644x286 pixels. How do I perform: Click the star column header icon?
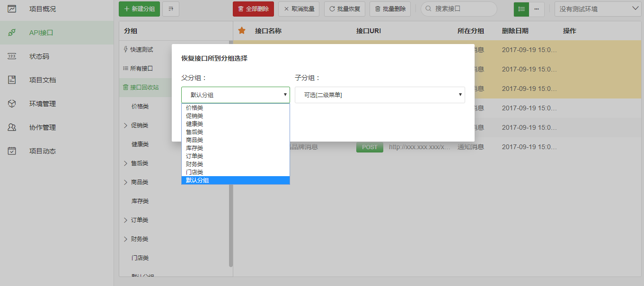242,31
